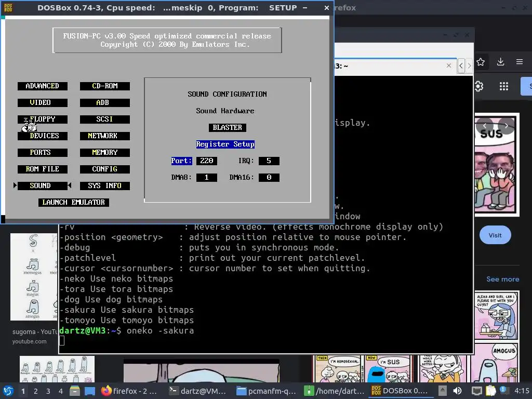
Task: Change the BLASTER sound hardware selector
Action: click(x=228, y=128)
